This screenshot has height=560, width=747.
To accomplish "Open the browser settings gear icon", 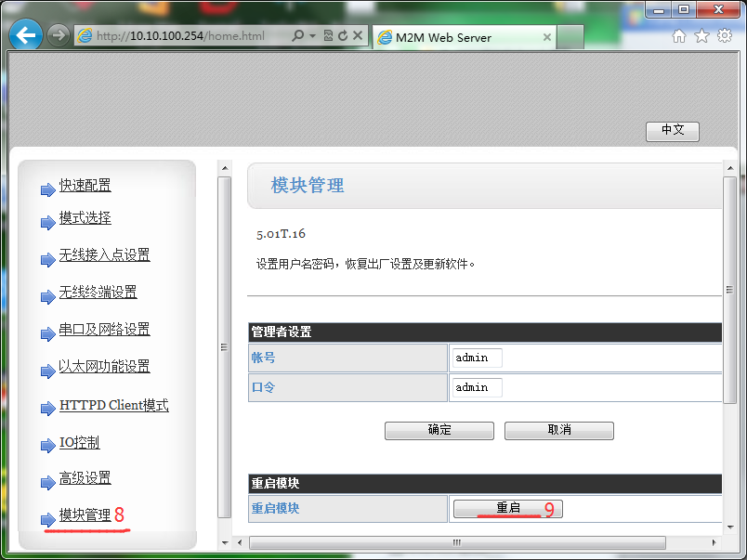I will click(x=725, y=36).
